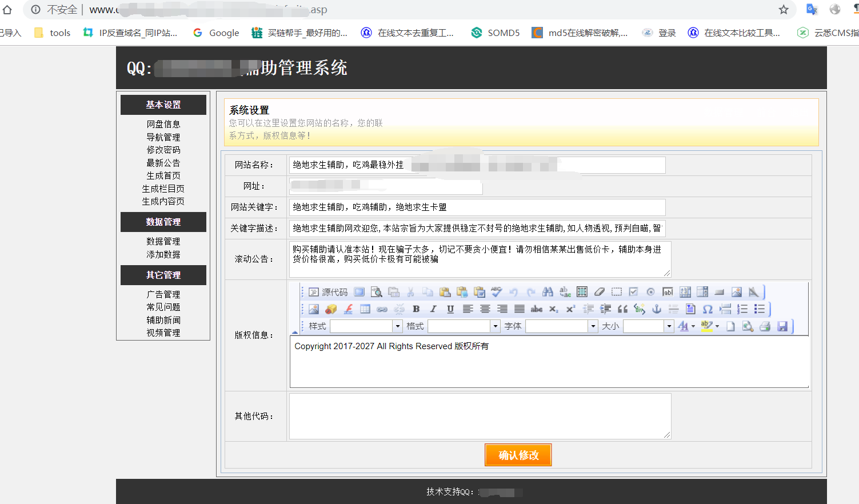Click the spell check ABC icon
Image resolution: width=859 pixels, height=504 pixels.
click(496, 292)
